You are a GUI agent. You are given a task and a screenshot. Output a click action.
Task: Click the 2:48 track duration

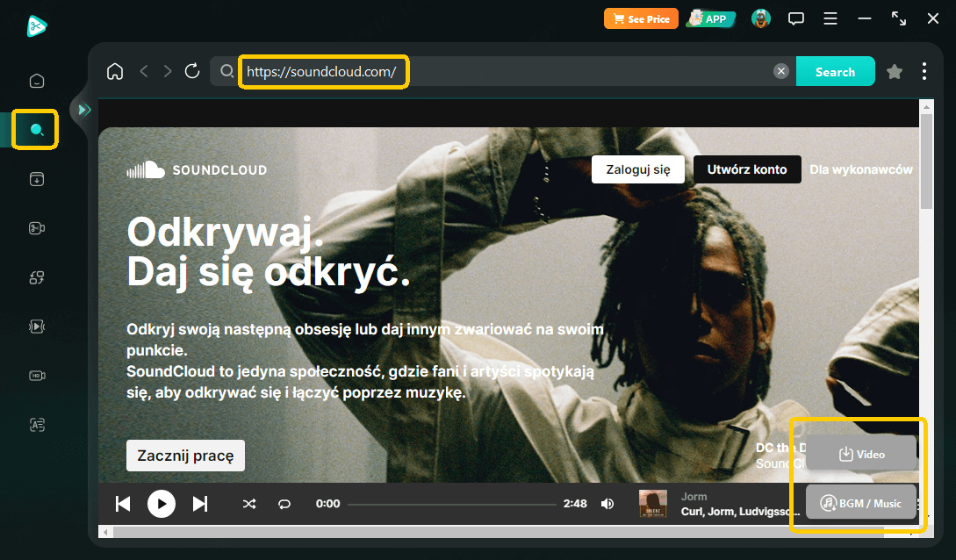coord(575,503)
